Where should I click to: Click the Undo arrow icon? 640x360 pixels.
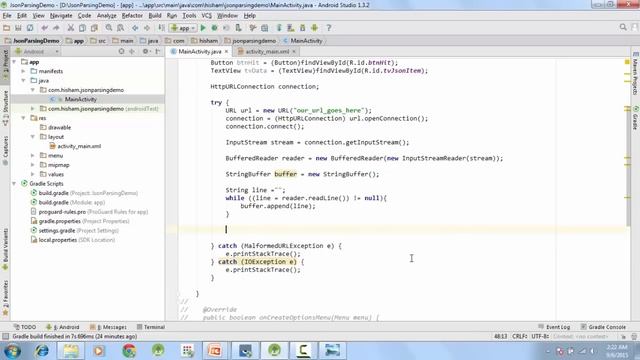pyautogui.click(x=44, y=28)
